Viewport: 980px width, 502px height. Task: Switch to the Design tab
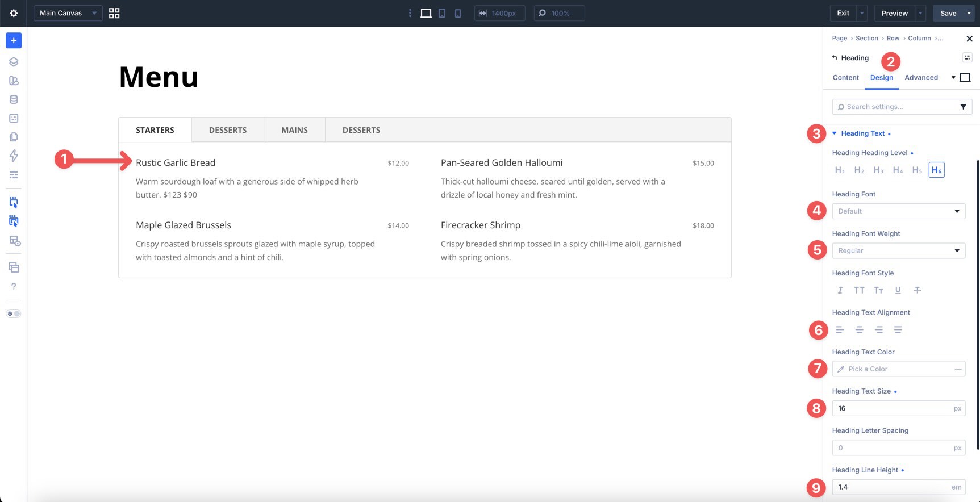click(x=881, y=78)
